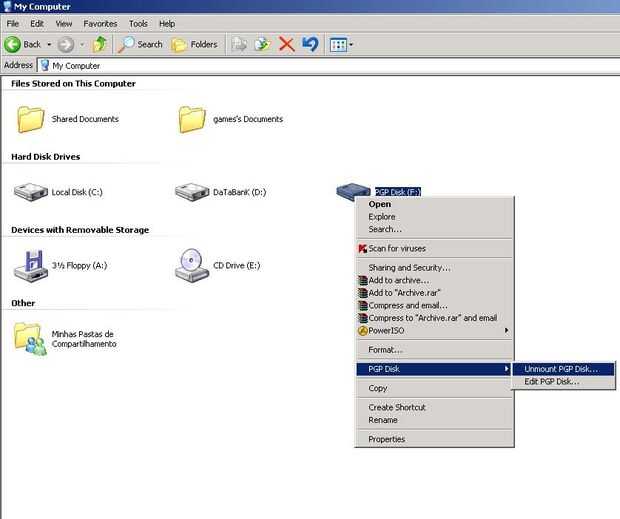Select the DaTaBanK (D:) drive icon

[x=192, y=192]
